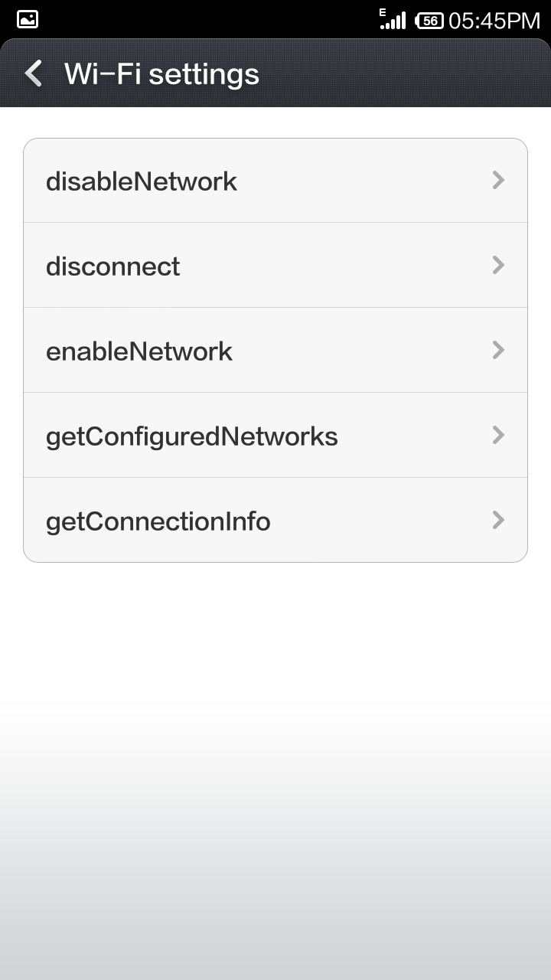Tap the chevron beside getConnectionInfo

click(x=498, y=521)
